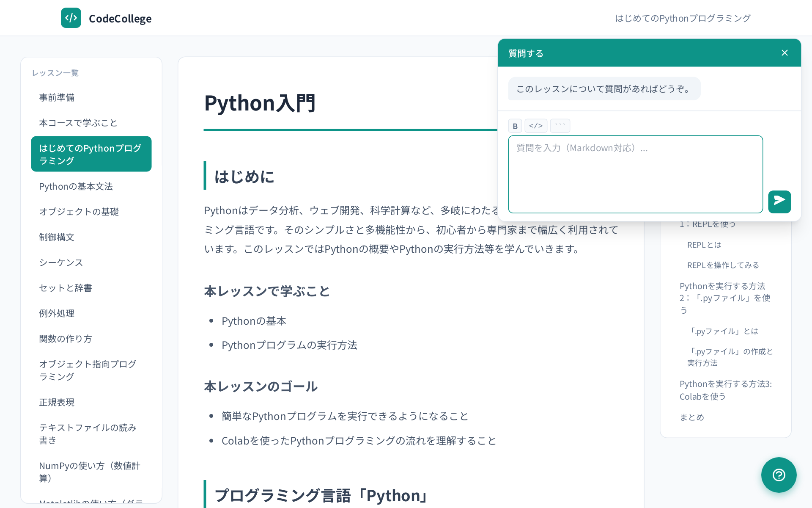Click the bullet item Pythonプログラムの実行方法
Screen dimensions: 812x508
tap(289, 345)
